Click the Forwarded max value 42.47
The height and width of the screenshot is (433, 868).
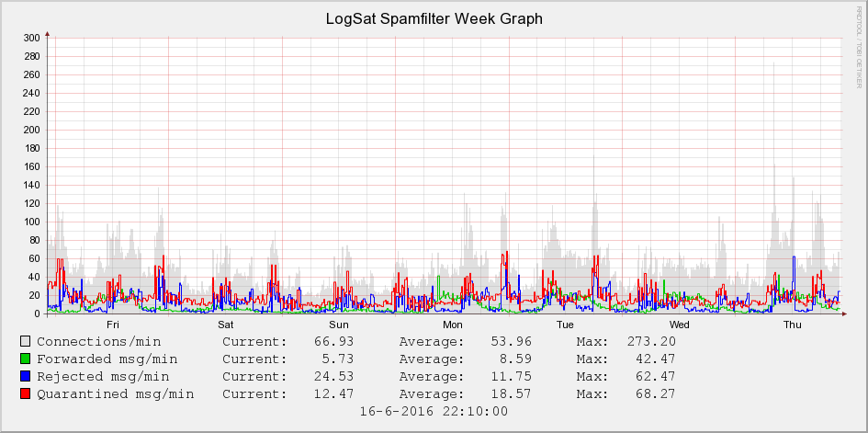click(656, 359)
